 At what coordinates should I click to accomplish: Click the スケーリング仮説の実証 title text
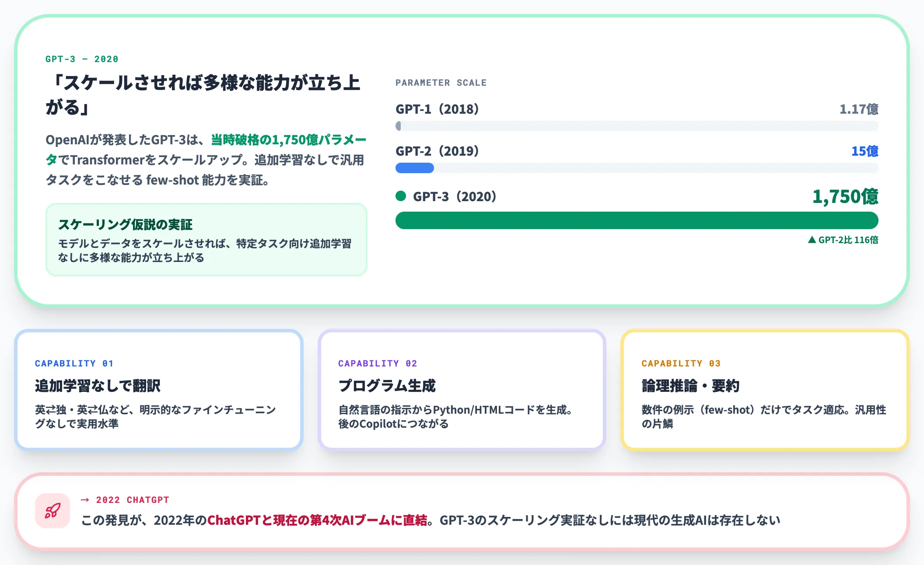click(x=125, y=224)
